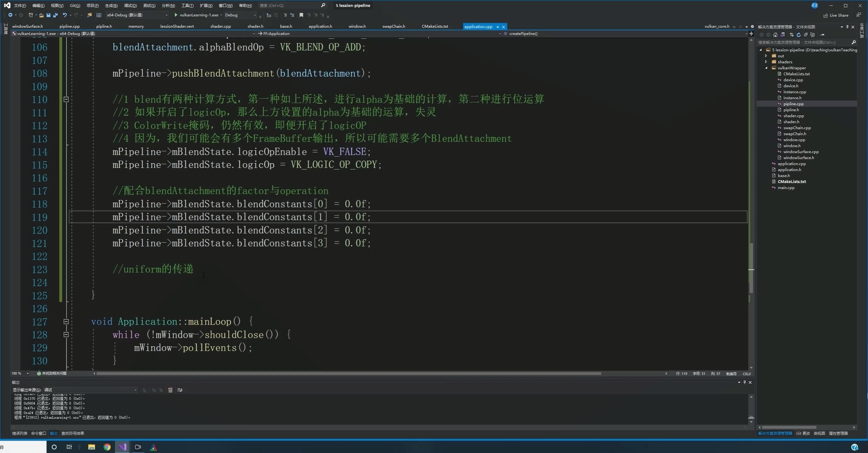Open x64-Debug configuration dropdown

(166, 15)
